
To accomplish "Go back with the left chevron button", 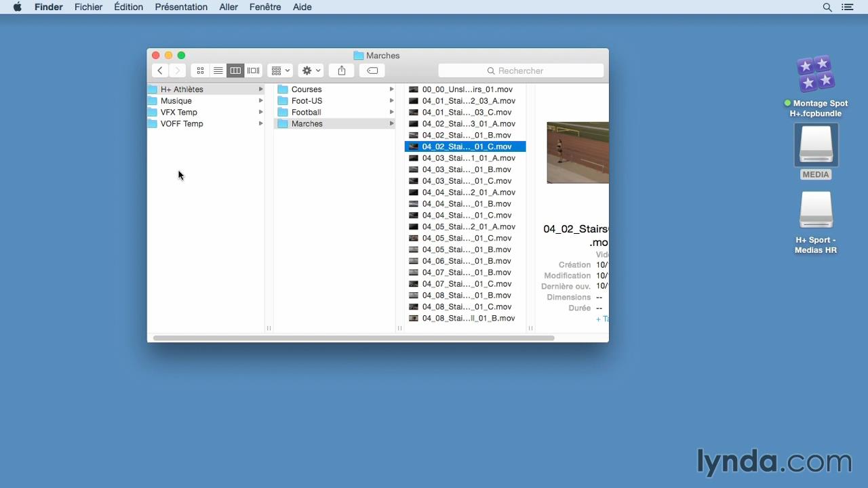I will (160, 70).
